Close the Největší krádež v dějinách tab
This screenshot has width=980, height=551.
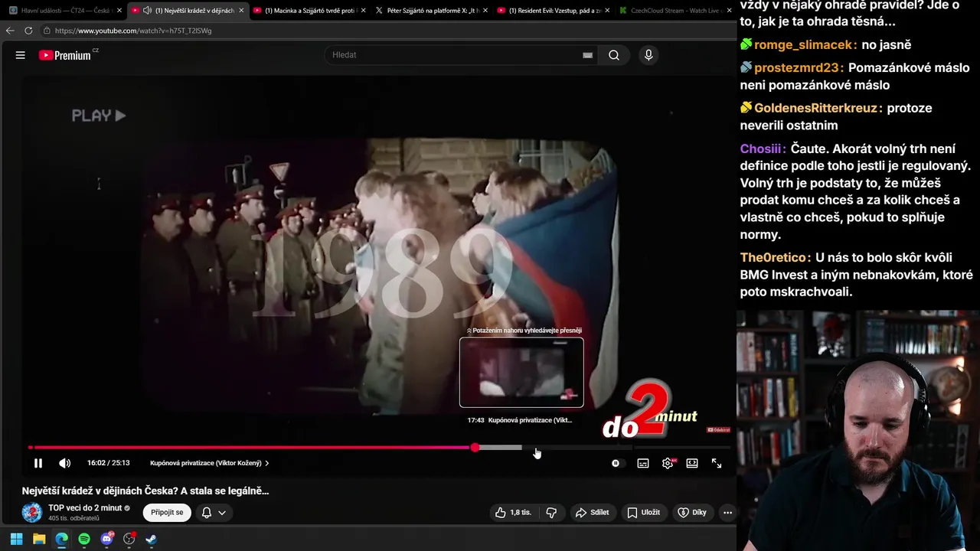[241, 11]
